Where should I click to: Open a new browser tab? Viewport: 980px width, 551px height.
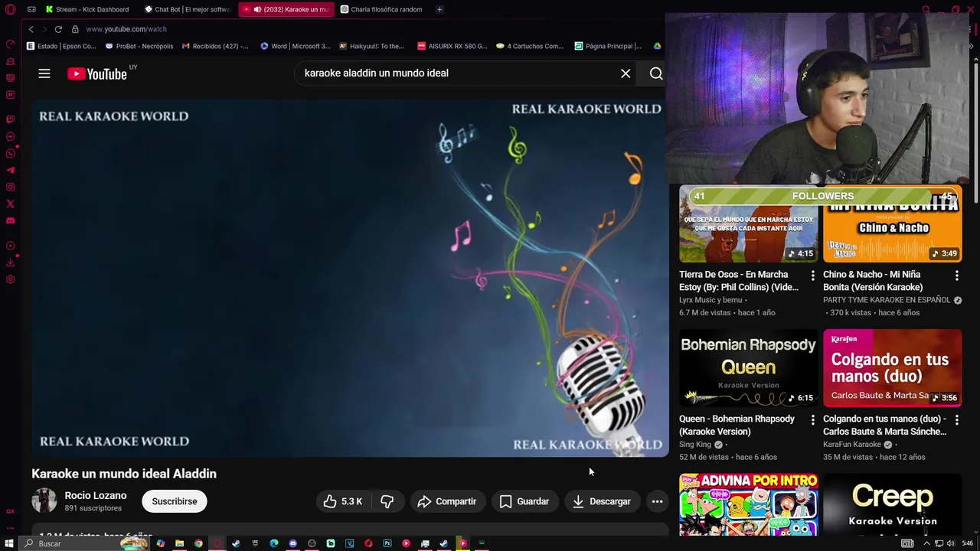(x=439, y=9)
